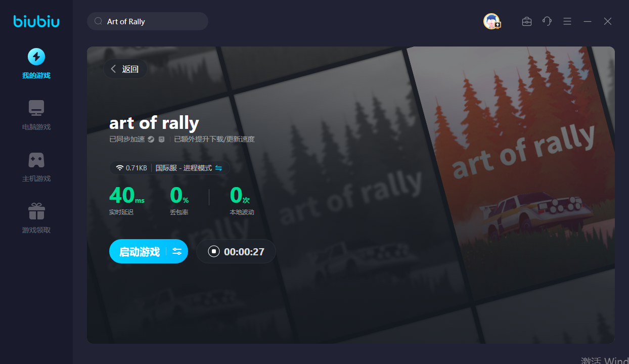
Task: Stop acceleration with the stop button
Action: [x=214, y=251]
